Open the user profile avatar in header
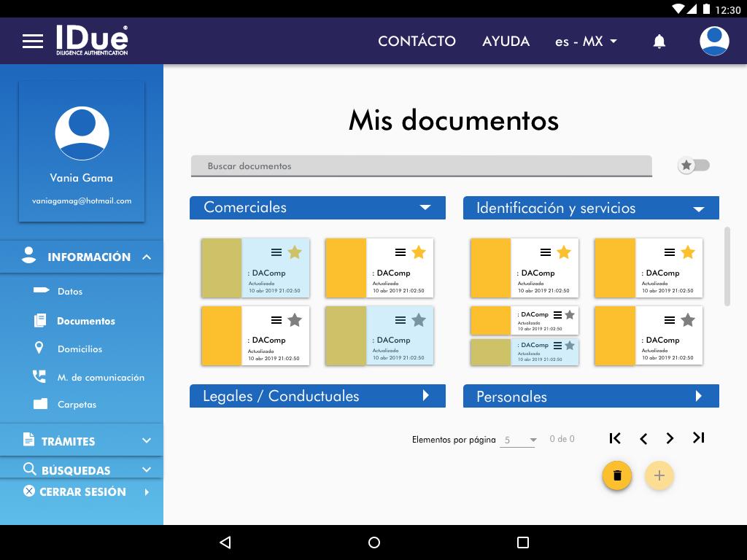The height and width of the screenshot is (560, 747). (714, 42)
